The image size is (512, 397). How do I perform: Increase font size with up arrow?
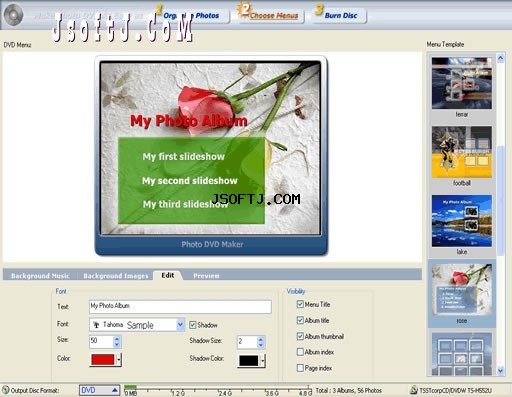point(117,339)
